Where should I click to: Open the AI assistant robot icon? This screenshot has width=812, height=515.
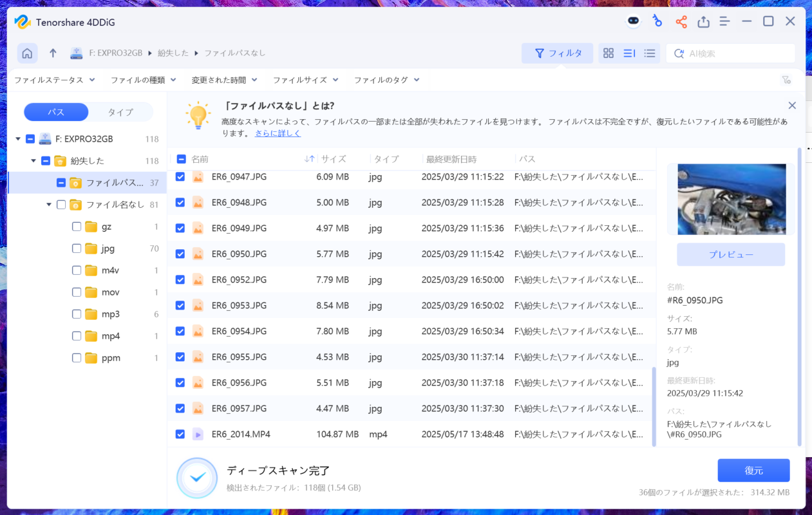(x=634, y=21)
